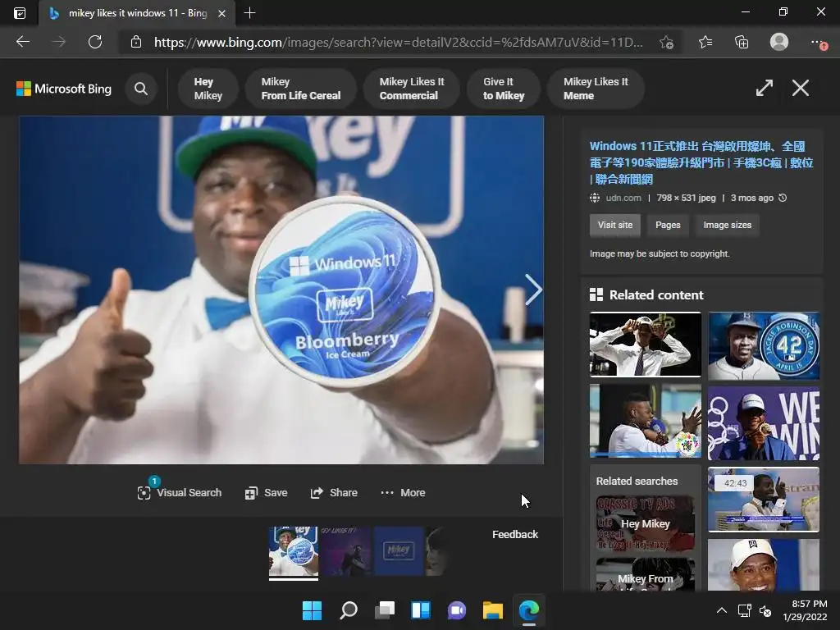Image resolution: width=840 pixels, height=630 pixels.
Task: Open the Bing search magnifier
Action: coord(141,89)
